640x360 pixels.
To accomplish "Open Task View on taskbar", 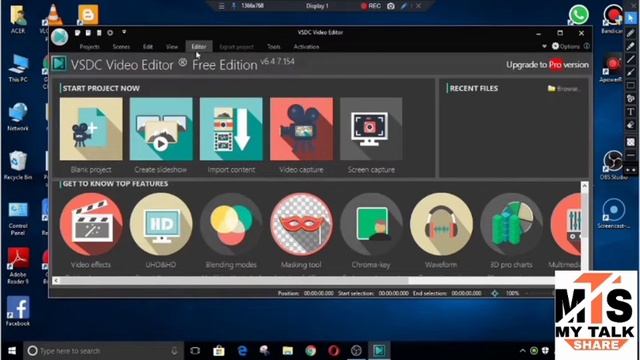I will click(x=195, y=351).
